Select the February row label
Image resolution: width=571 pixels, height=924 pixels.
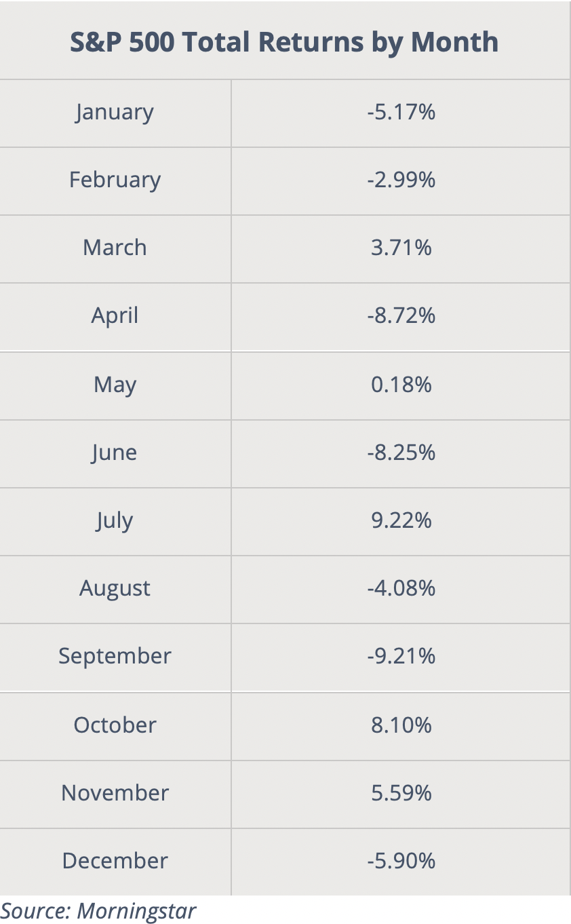(115, 180)
